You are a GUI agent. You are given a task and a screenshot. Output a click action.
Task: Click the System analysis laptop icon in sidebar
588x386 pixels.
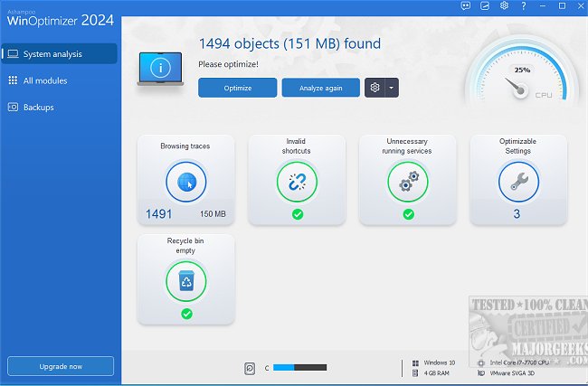(x=14, y=54)
